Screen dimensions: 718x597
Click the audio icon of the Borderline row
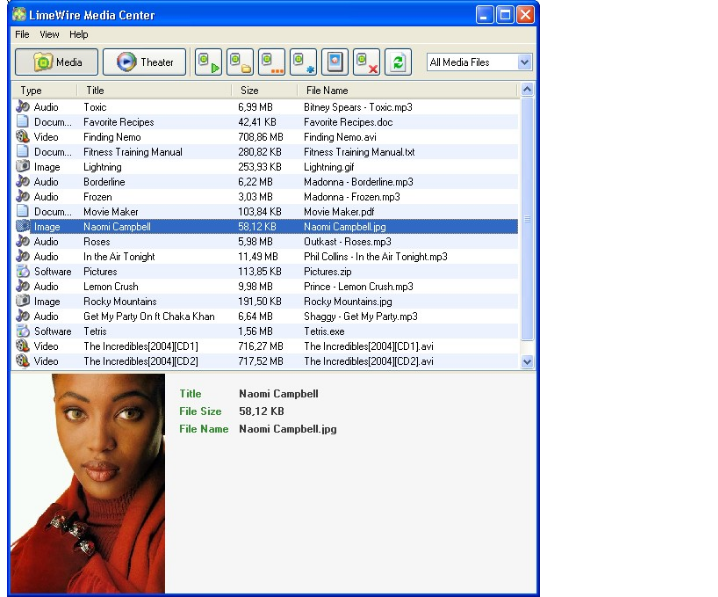[23, 181]
